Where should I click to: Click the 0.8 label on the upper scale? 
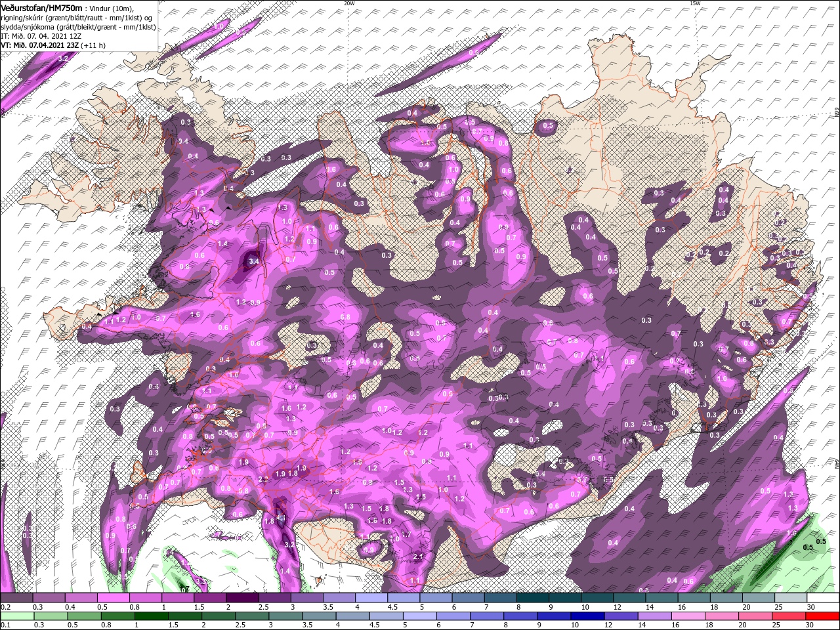tap(135, 607)
